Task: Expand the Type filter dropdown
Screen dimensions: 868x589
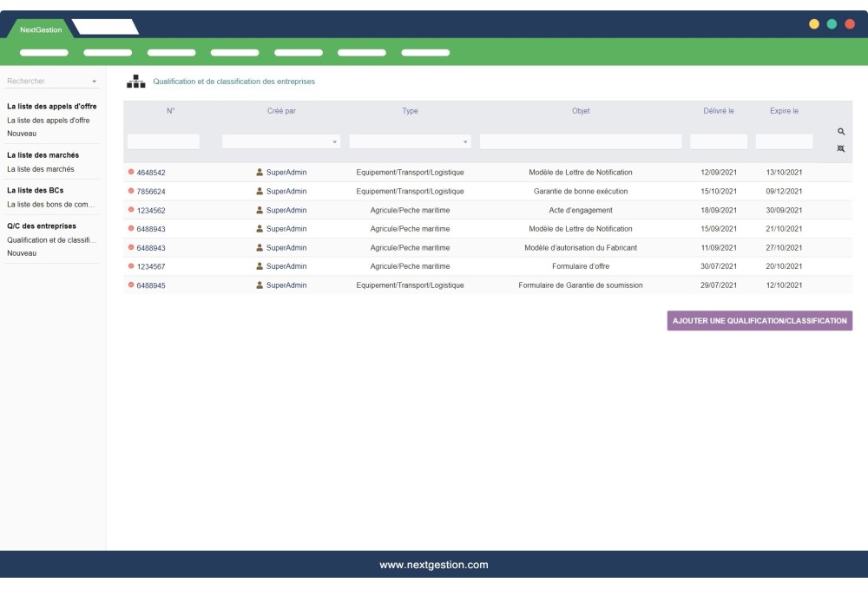Action: click(x=410, y=141)
